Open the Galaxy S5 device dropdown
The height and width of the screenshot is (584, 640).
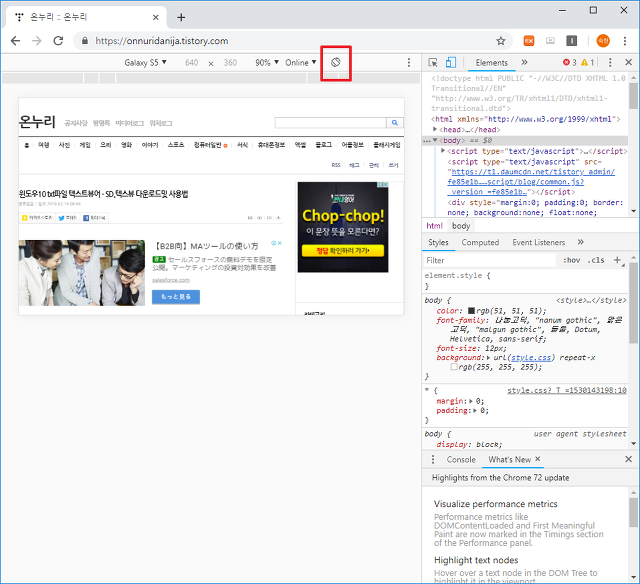click(145, 62)
